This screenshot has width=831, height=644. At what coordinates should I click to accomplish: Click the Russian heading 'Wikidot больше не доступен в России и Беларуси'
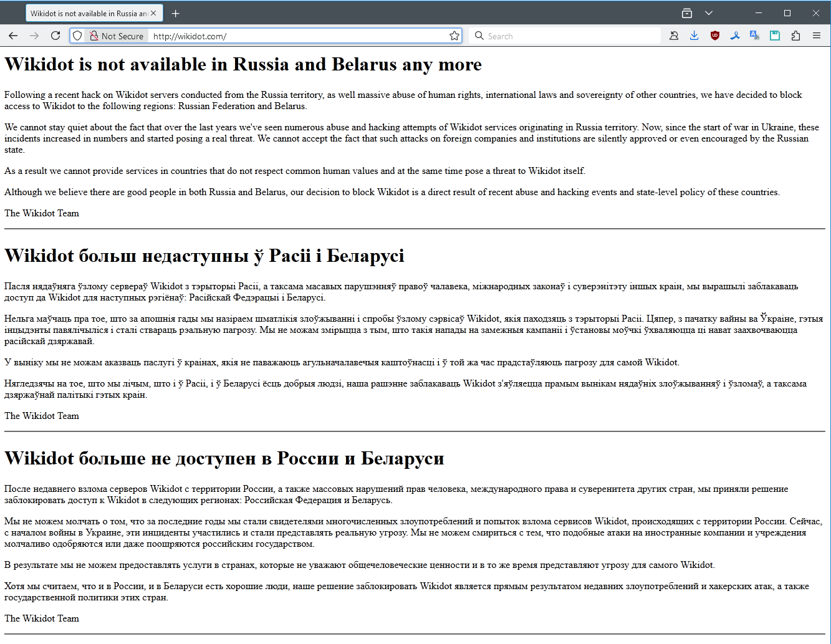224,459
